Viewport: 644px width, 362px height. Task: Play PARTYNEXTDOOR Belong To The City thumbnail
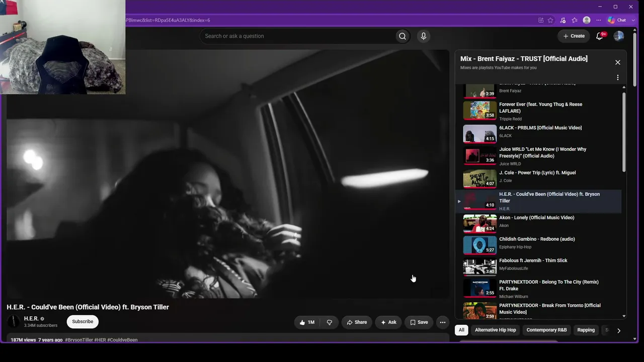(479, 288)
